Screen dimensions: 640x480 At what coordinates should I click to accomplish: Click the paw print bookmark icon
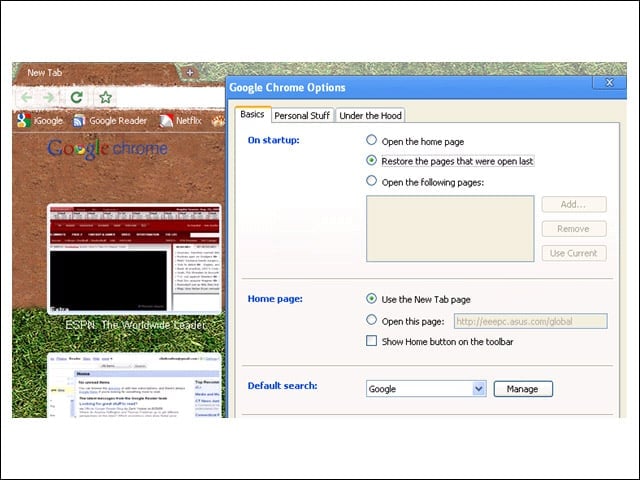click(218, 121)
